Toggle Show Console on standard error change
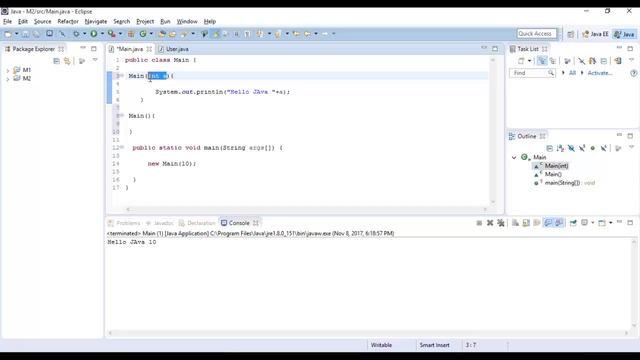Screen dimensions: 640x360 point(559,223)
